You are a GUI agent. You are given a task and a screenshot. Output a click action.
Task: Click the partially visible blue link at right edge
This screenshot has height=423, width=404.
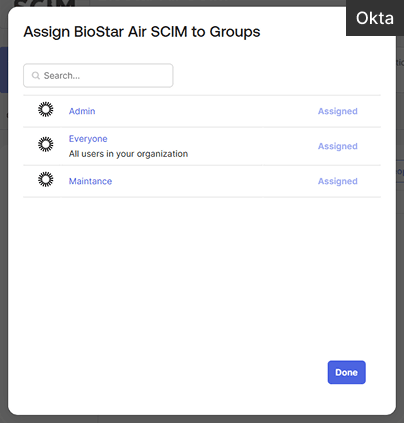(x=400, y=172)
